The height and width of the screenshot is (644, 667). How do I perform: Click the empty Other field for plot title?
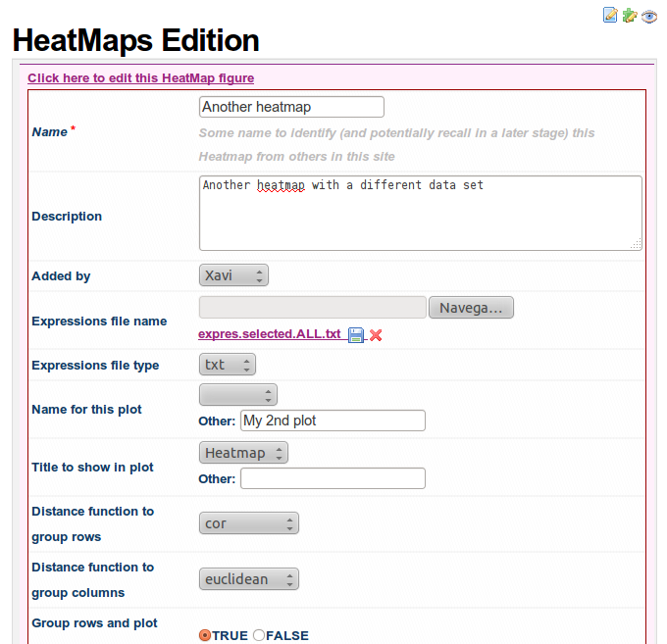333,478
